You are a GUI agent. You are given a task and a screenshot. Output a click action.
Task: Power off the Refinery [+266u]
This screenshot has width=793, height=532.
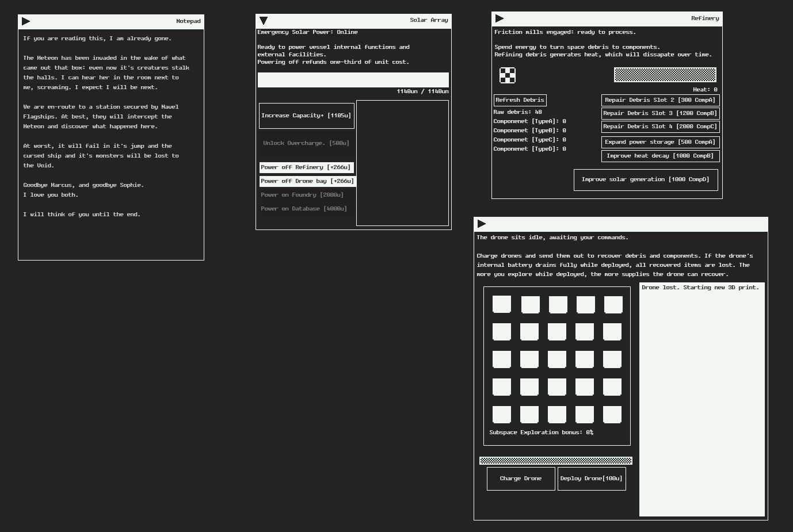pos(306,167)
